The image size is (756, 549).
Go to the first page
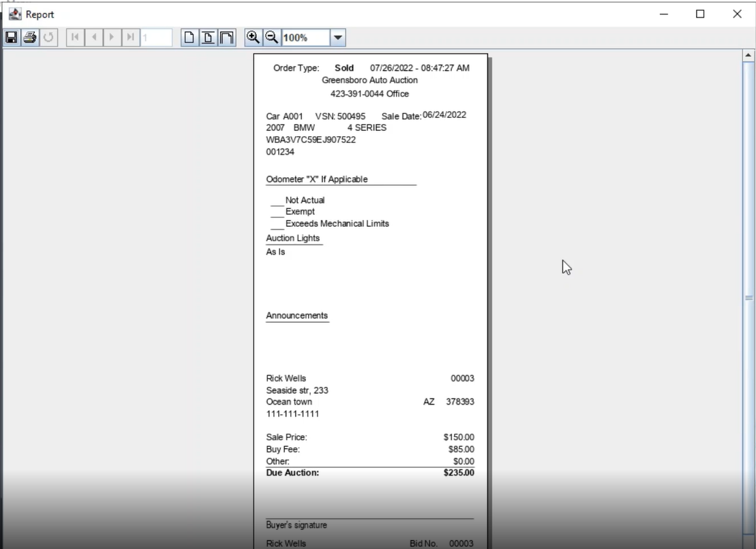point(75,37)
